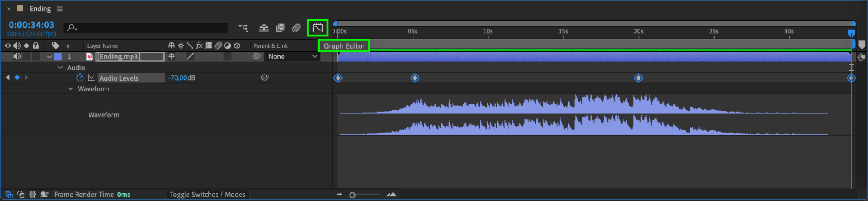Toggle solo switch for Ending.mp3 layer
Screen dimensions: 868x201
coord(26,56)
